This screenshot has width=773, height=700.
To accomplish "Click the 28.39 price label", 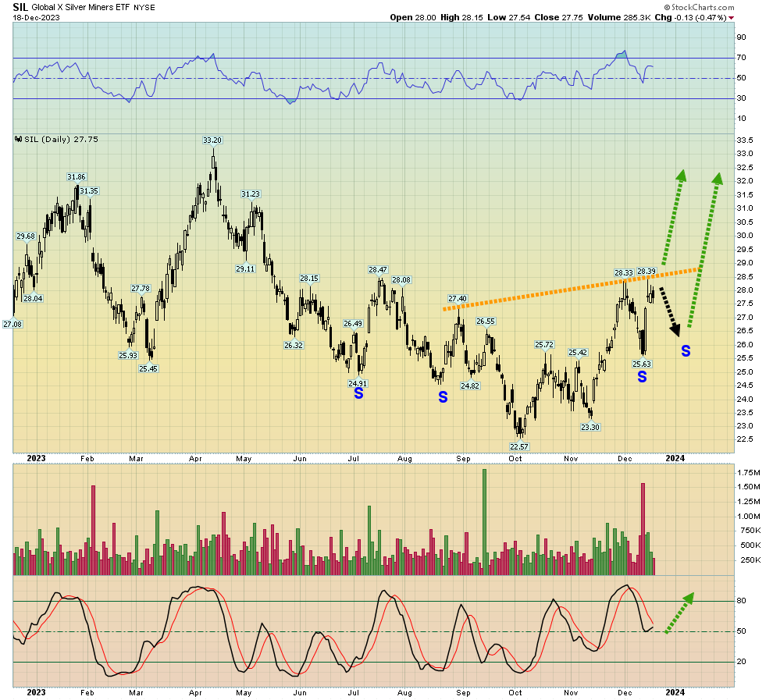I will [x=647, y=271].
